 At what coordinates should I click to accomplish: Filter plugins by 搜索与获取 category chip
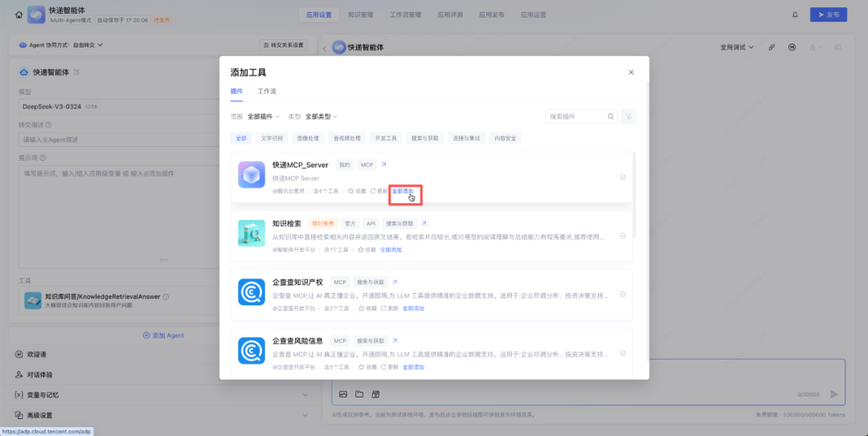click(x=425, y=138)
